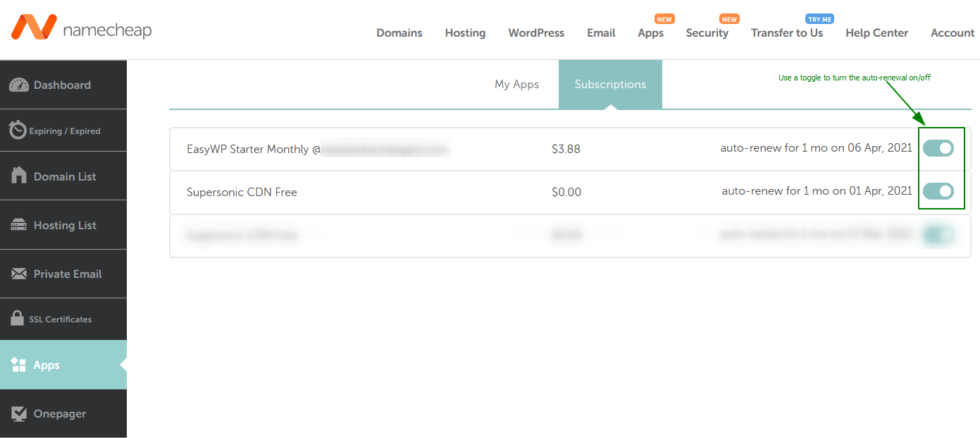The width and height of the screenshot is (980, 438).
Task: Open Private Email envelope icon
Action: pyautogui.click(x=19, y=274)
